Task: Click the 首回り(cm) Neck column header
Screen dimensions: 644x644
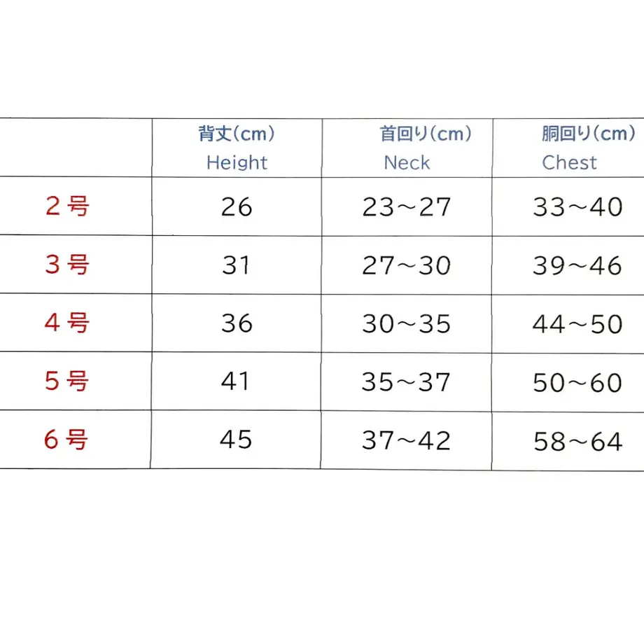Action: click(x=426, y=148)
